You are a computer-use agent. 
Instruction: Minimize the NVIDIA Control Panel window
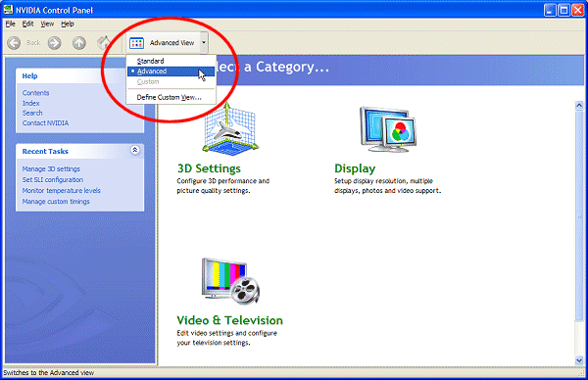550,10
